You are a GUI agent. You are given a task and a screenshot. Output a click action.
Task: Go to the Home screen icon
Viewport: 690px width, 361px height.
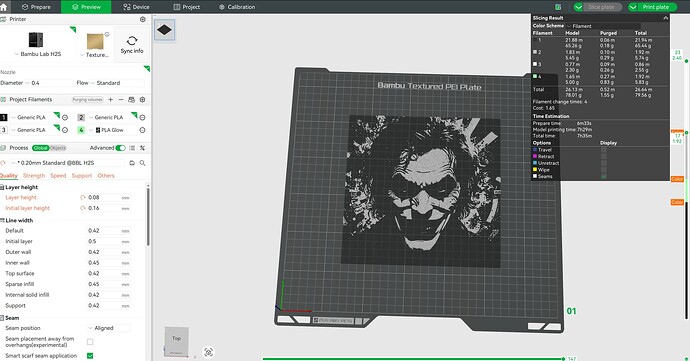tap(4, 7)
